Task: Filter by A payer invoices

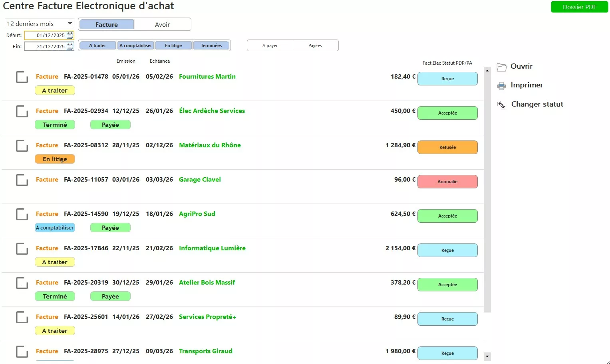Action: click(x=270, y=45)
